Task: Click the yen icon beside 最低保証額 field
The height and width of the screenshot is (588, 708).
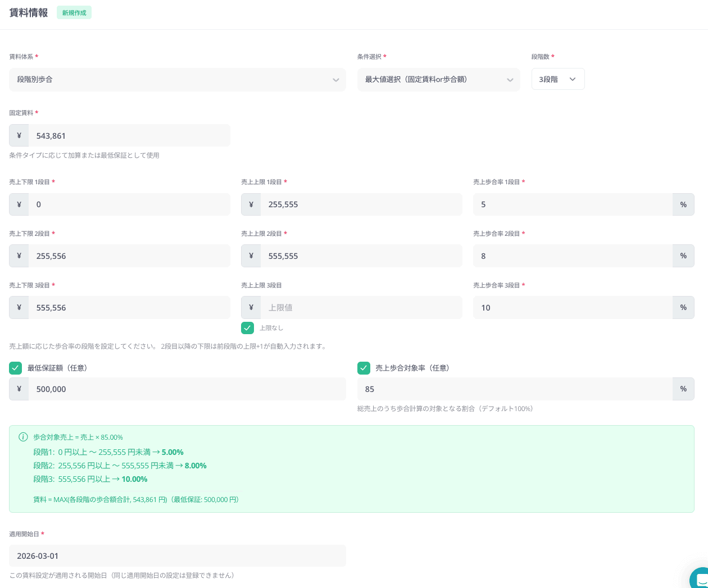Action: tap(19, 389)
